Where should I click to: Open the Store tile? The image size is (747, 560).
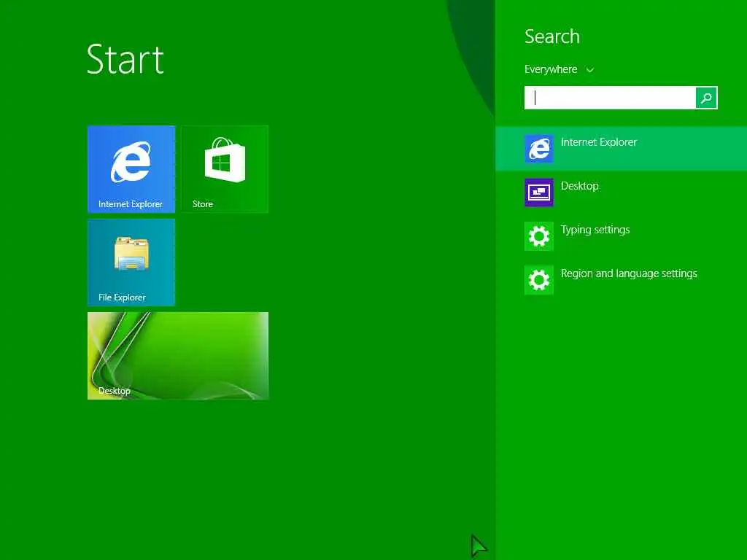point(225,169)
